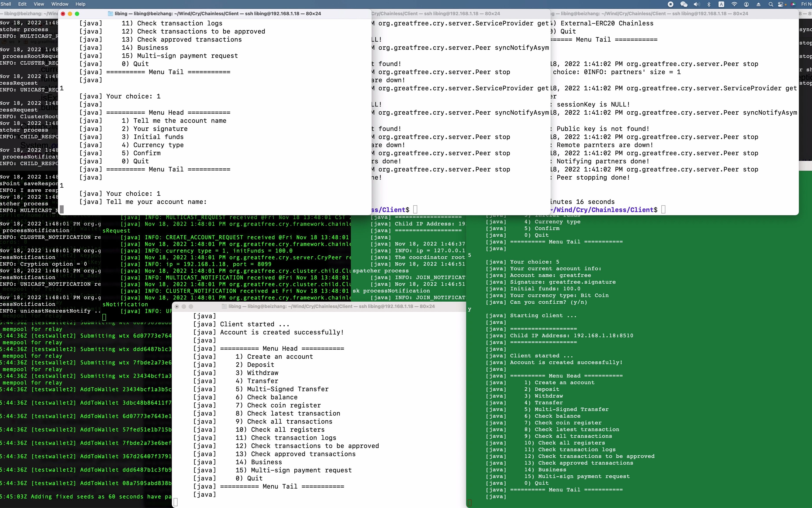Click the cursor block in the front terminal

click(62, 210)
